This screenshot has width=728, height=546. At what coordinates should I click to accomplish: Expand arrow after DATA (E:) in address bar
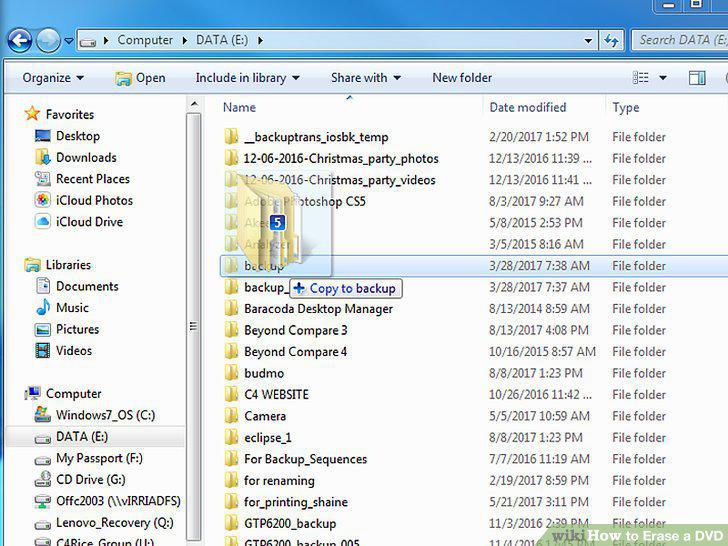tap(260, 41)
